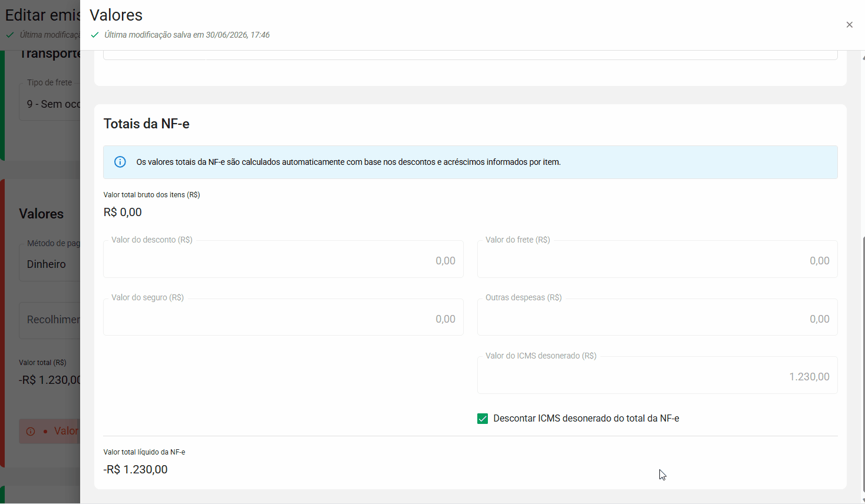Edit the Valor do ICMS desonerado field
Viewport: 865px width, 504px height.
point(657,375)
